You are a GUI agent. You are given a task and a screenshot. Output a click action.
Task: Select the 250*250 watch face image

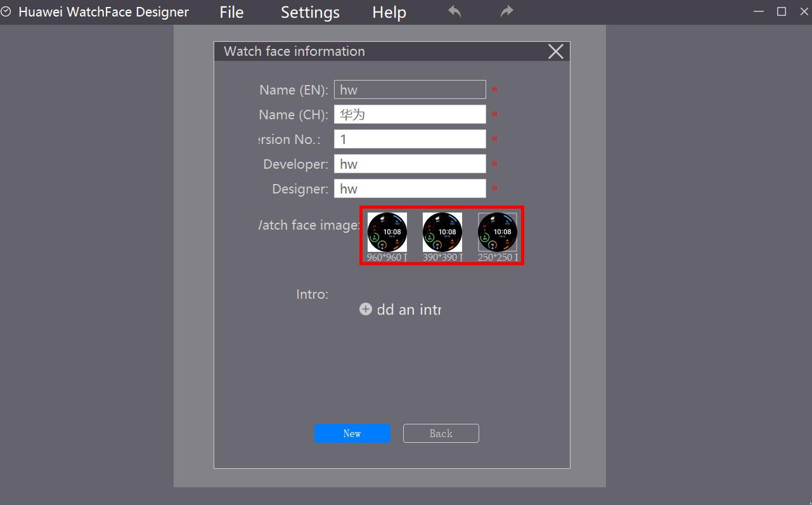point(498,232)
